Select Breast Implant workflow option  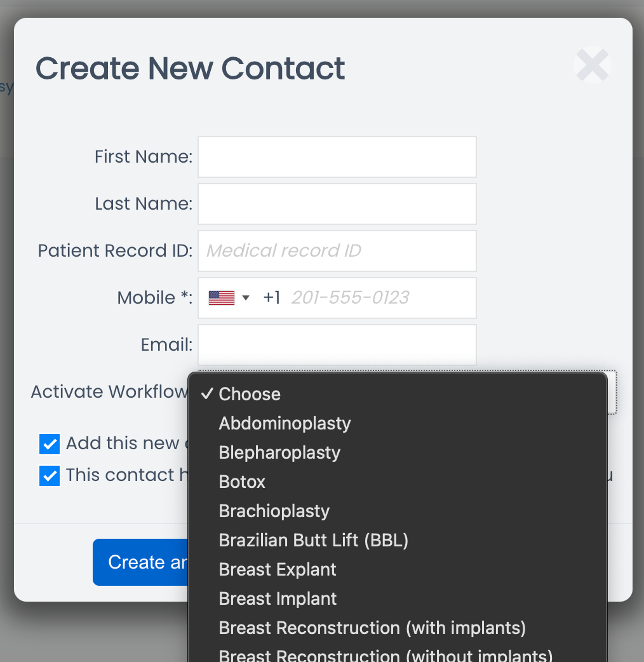coord(278,598)
